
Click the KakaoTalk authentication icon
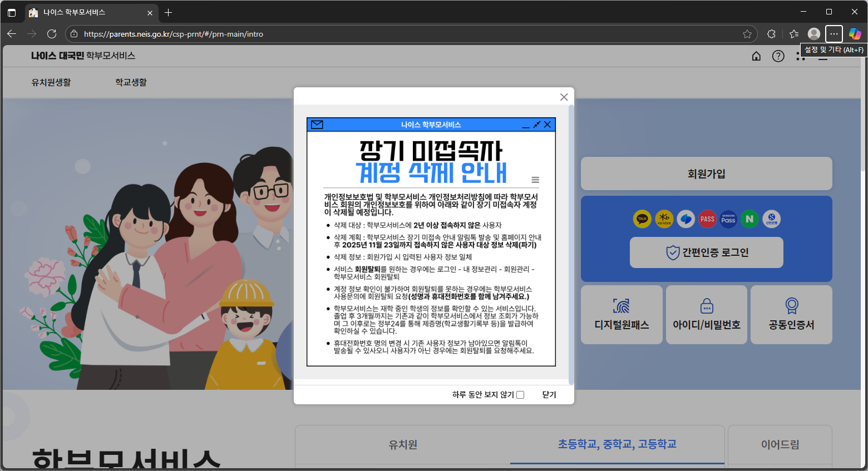(642, 219)
